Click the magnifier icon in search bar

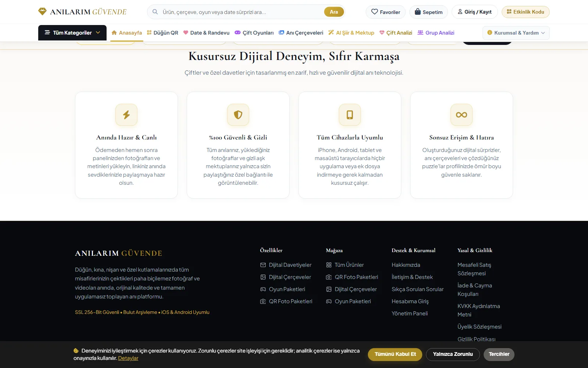tap(155, 12)
